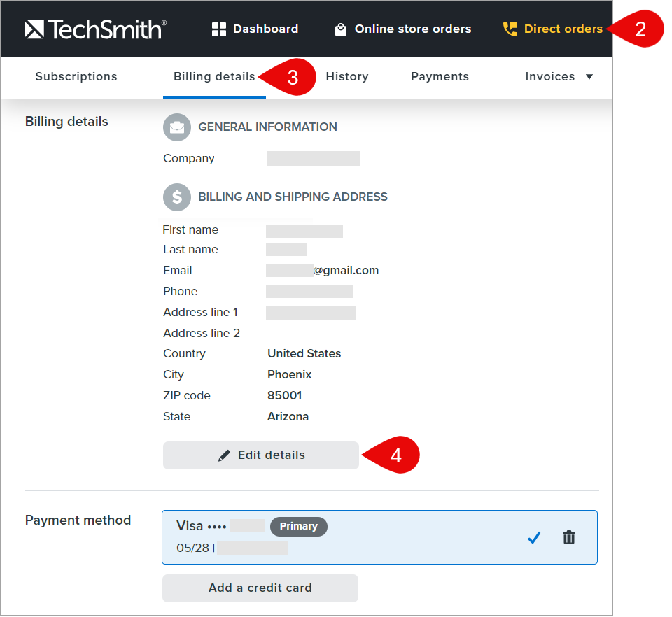
Task: Click the Company field label
Action: click(x=188, y=158)
